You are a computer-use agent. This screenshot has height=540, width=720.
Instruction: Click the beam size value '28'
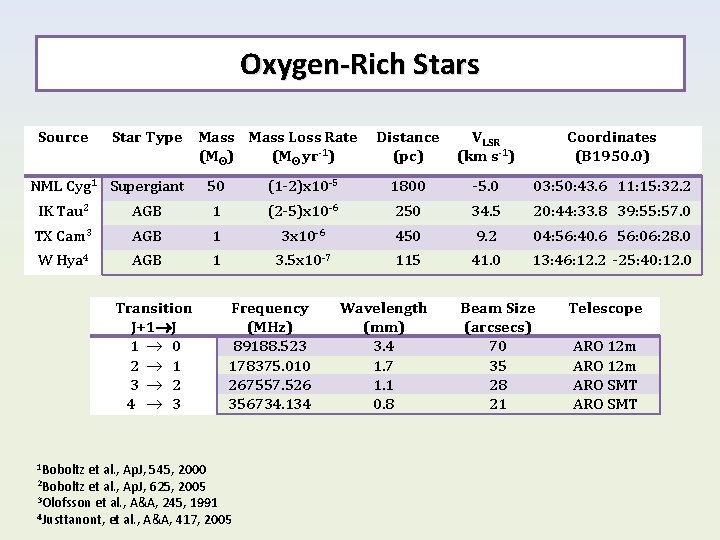[498, 385]
